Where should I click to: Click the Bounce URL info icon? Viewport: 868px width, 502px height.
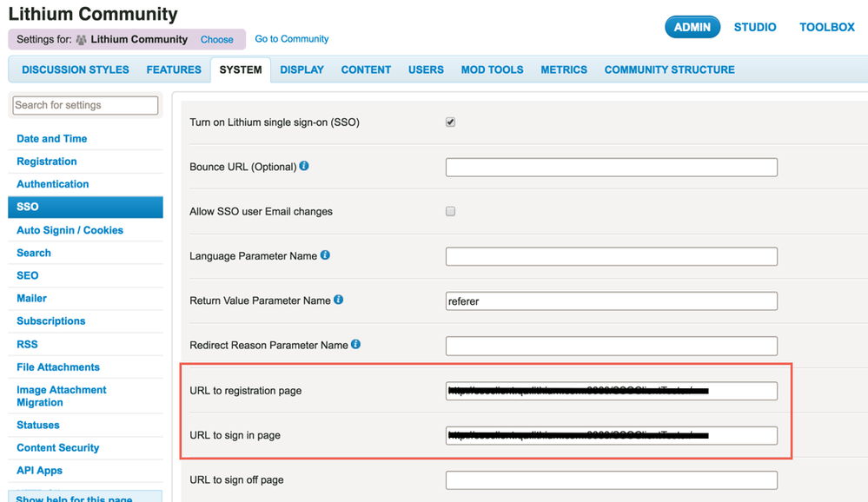[304, 166]
